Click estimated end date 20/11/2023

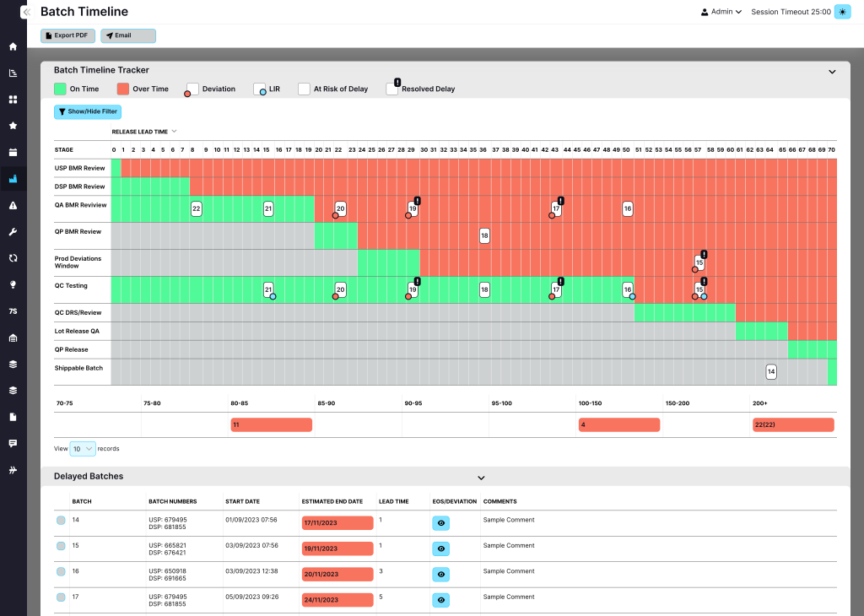(337, 574)
